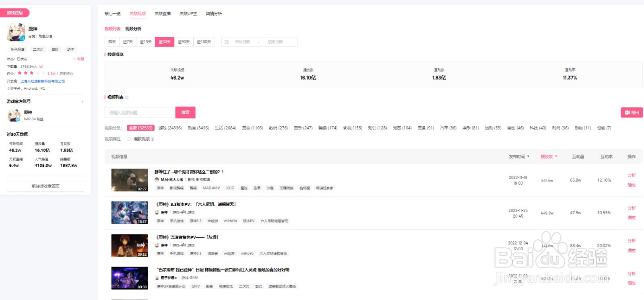Screen dimensions: 644x300
Task: Open the 上海米哈游影铁科技有限公司 developer link
Action: tap(43, 81)
